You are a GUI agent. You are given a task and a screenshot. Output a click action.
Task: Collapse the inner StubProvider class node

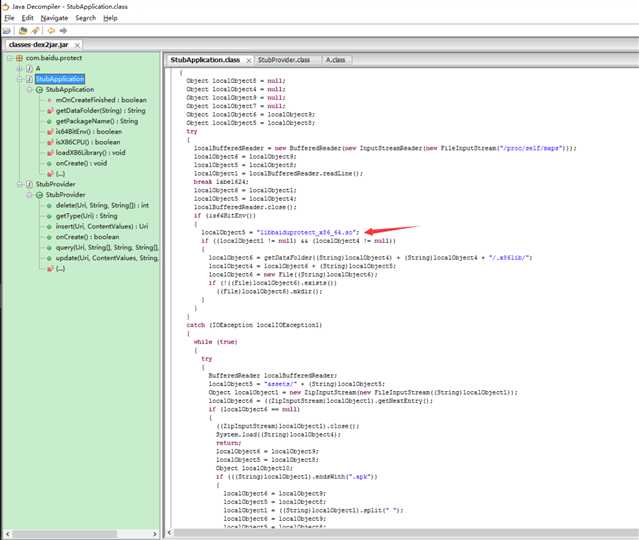pyautogui.click(x=30, y=195)
